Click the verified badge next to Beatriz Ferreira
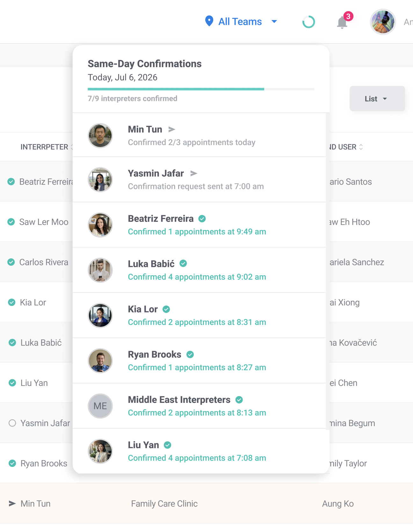The image size is (413, 532). click(202, 218)
